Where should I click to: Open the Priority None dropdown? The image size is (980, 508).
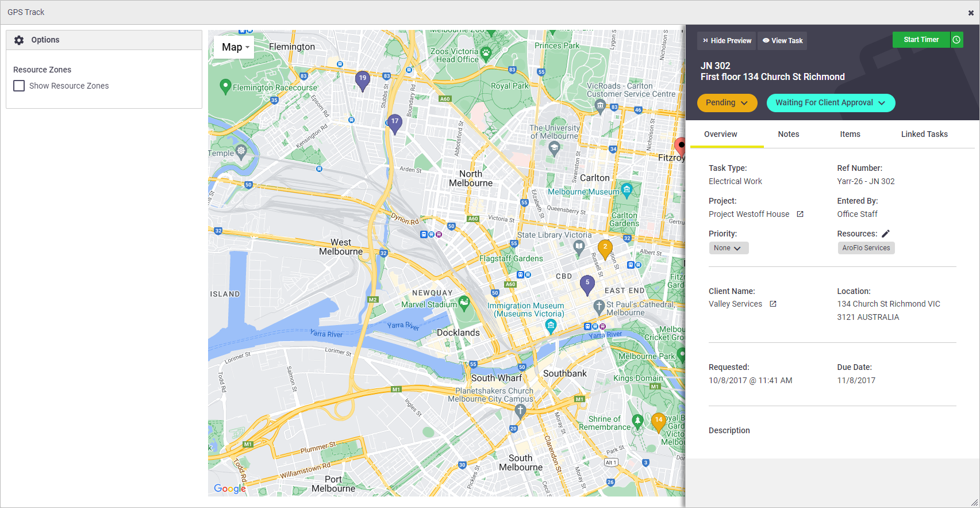(728, 248)
